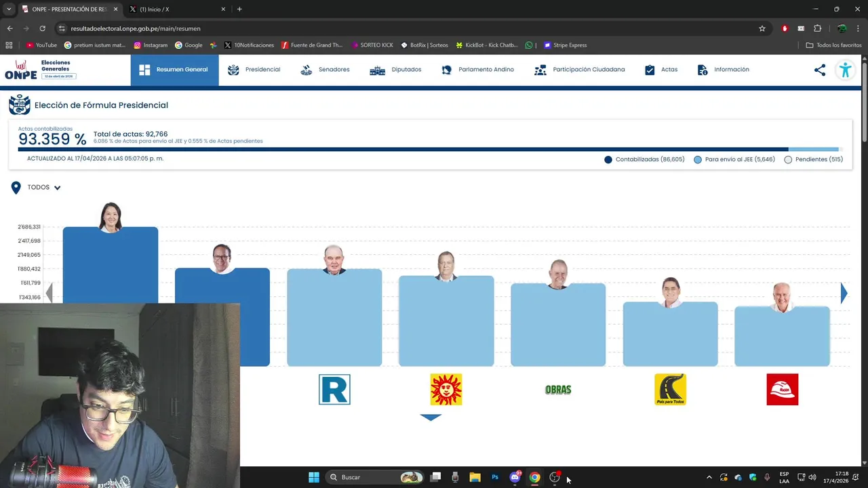Open the apps grid in the bookmarks bar
The width and height of the screenshot is (868, 488).
[9, 45]
